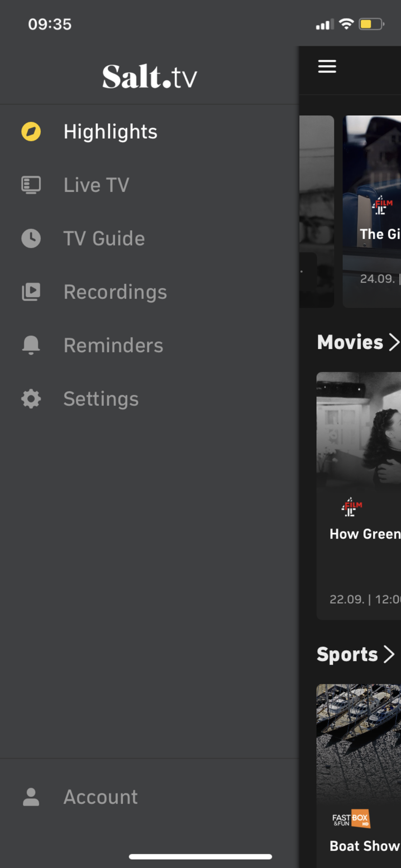This screenshot has height=868, width=401.
Task: Click the Highlights compass icon
Action: click(x=31, y=132)
